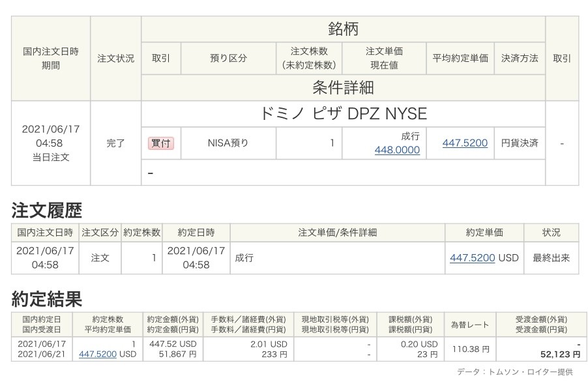Select the 条件詳細 header row
588x391 pixels.
[x=343, y=87]
